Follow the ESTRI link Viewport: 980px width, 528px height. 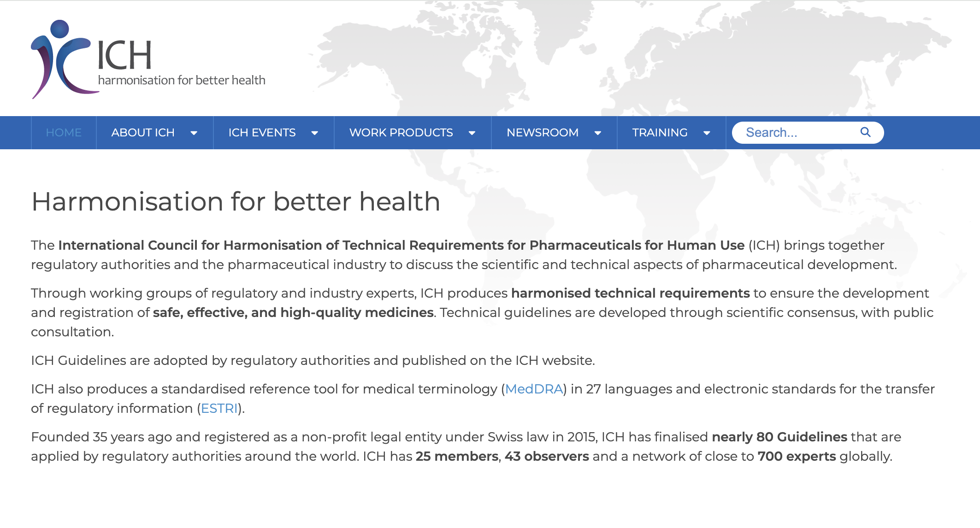click(219, 408)
